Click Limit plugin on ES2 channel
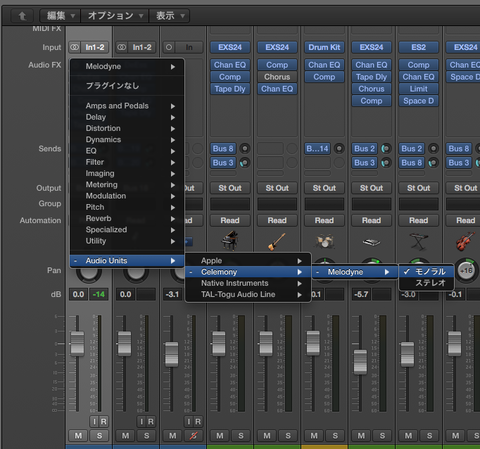The height and width of the screenshot is (449, 480). click(x=419, y=89)
